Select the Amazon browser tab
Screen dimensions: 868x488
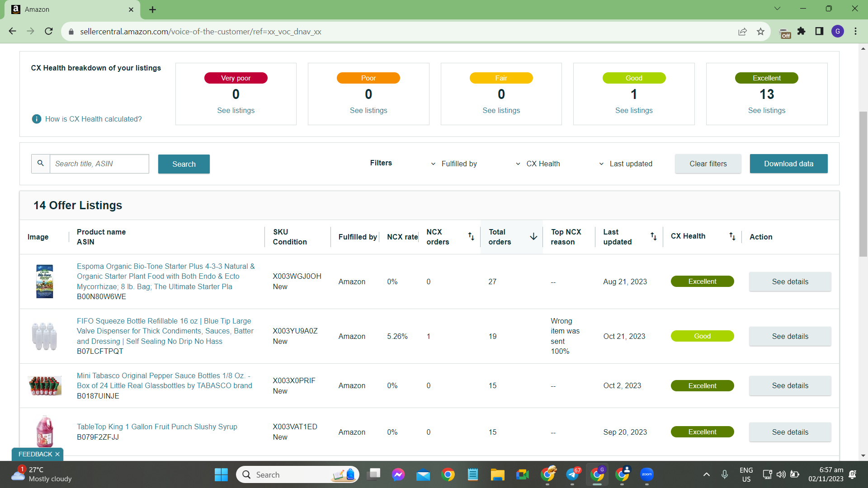pyautogui.click(x=72, y=9)
